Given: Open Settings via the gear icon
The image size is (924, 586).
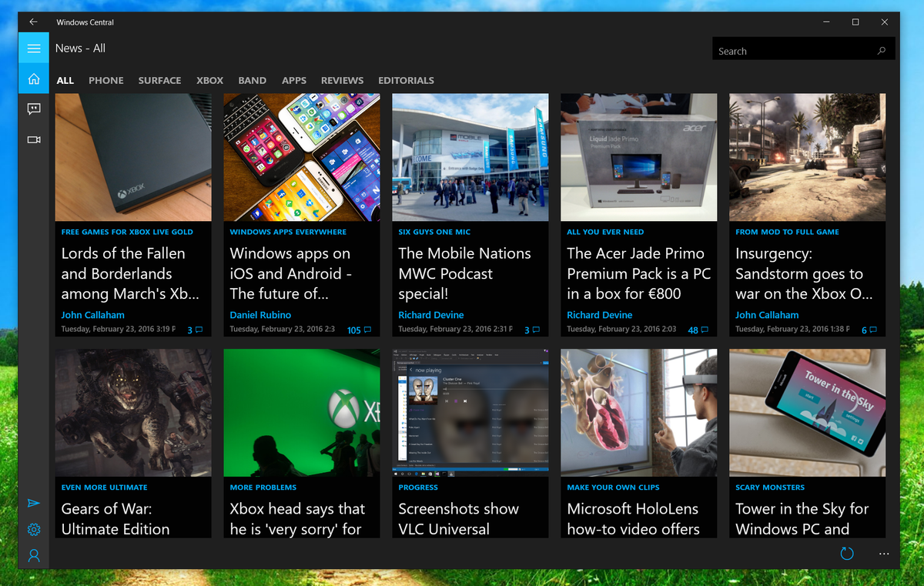Looking at the screenshot, I should point(33,529).
